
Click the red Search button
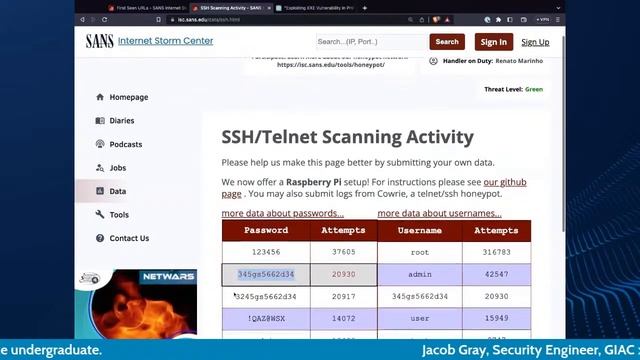[447, 42]
